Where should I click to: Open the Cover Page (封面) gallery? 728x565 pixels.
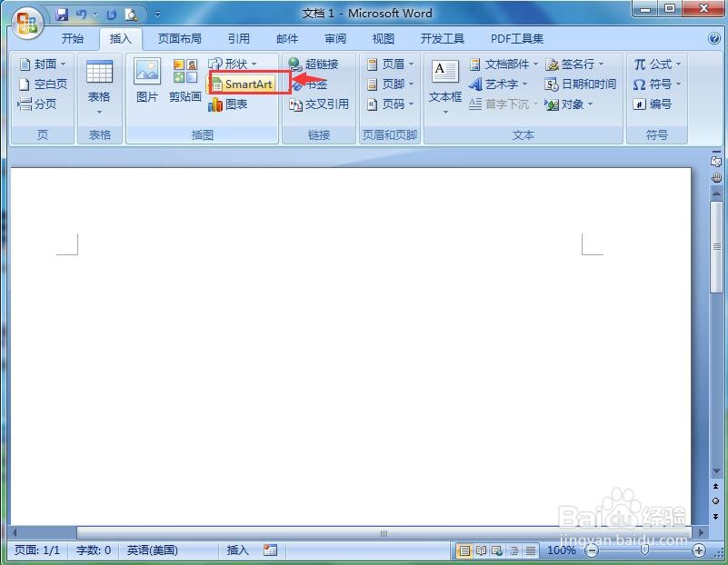(x=44, y=64)
